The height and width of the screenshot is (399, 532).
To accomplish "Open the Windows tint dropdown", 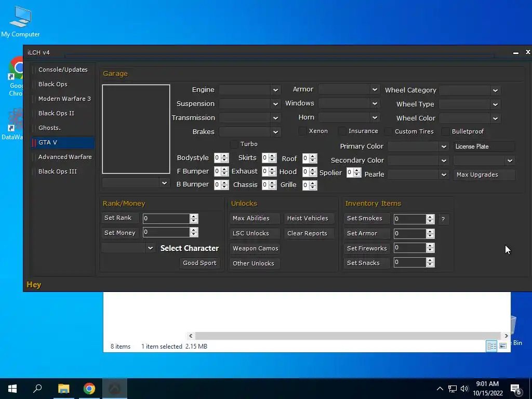I will [349, 103].
